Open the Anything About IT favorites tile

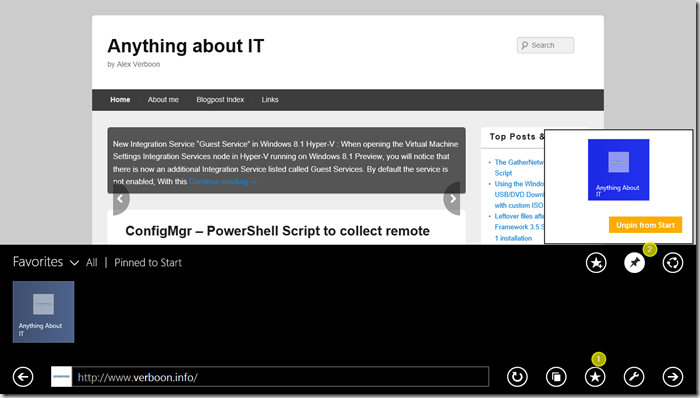click(x=43, y=312)
